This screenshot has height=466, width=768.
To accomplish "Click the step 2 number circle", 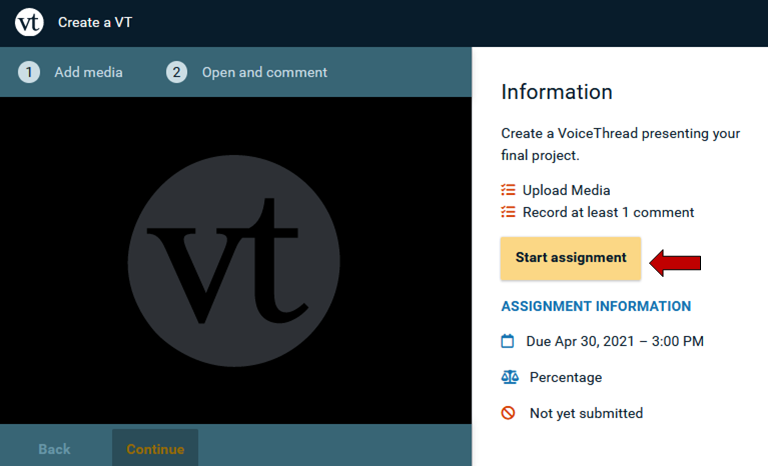I will [x=176, y=73].
